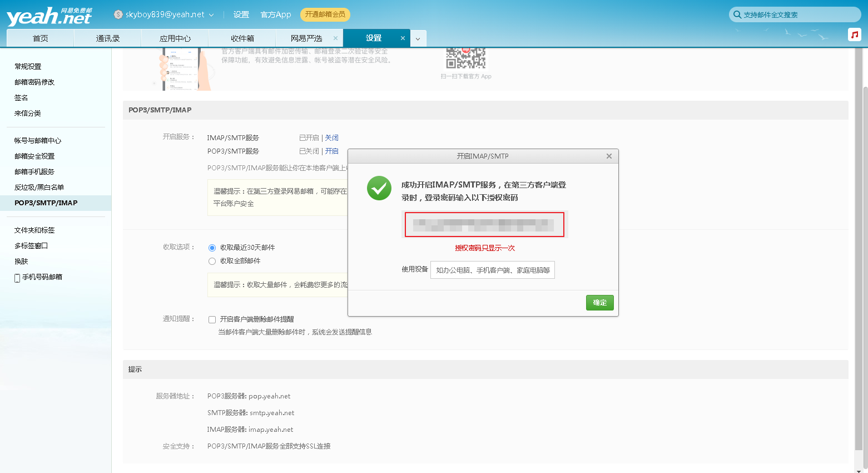The image size is (868, 473).
Task: Click the phone icon beside 手机号码邮箱
Action: (17, 278)
